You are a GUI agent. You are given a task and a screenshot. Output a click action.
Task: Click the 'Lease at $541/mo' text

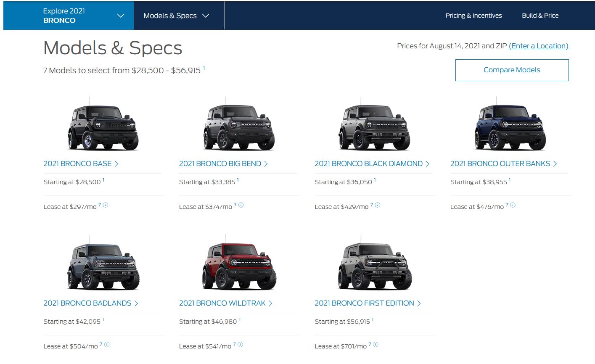click(x=205, y=346)
